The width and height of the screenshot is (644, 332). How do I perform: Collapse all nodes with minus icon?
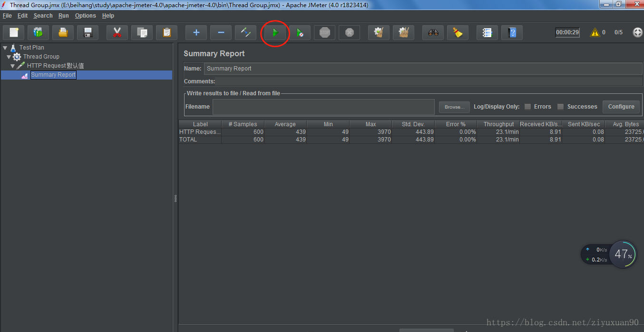click(x=221, y=32)
